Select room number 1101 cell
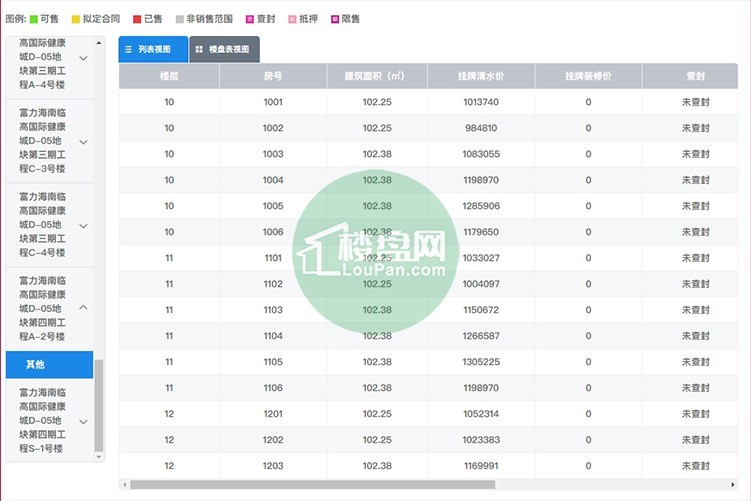Screen dimensions: 751x501 click(273, 258)
